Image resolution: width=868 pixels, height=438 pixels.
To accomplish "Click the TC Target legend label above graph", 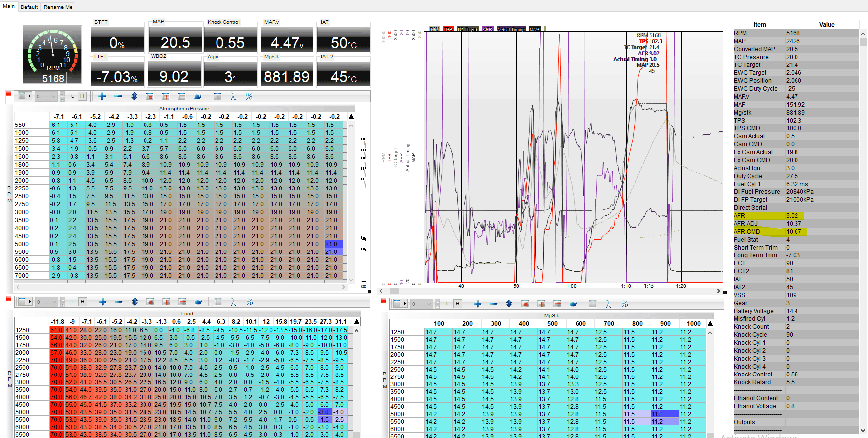I will pos(467,29).
